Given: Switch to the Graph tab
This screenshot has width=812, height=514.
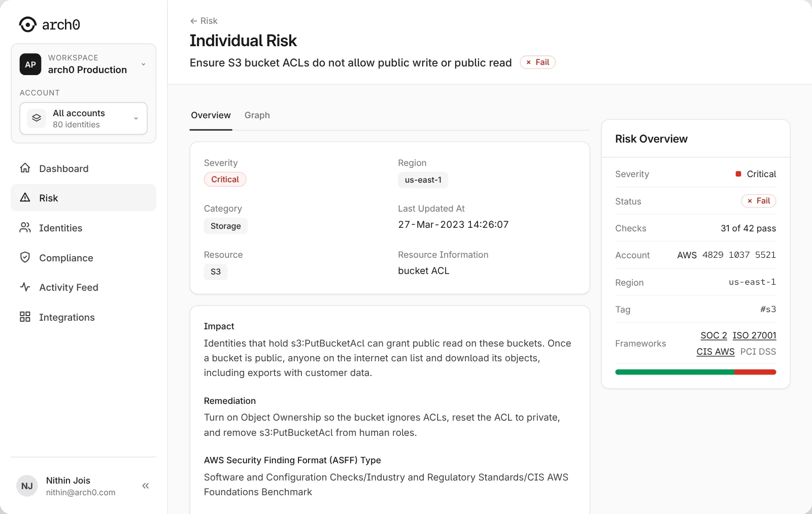Looking at the screenshot, I should tap(257, 115).
